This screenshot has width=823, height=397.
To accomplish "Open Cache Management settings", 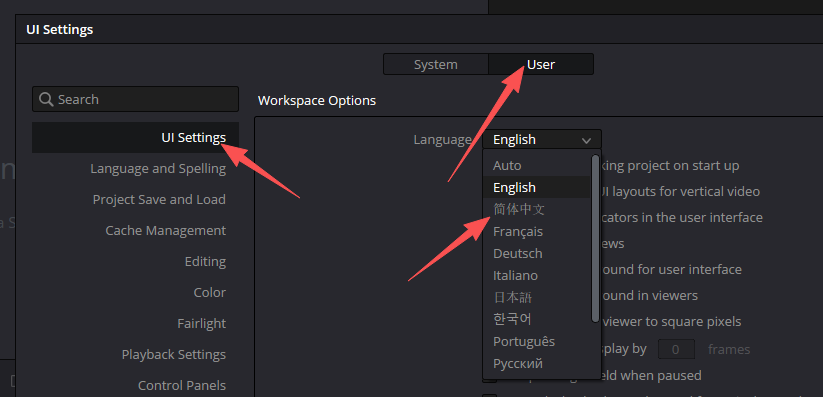I will coord(166,231).
